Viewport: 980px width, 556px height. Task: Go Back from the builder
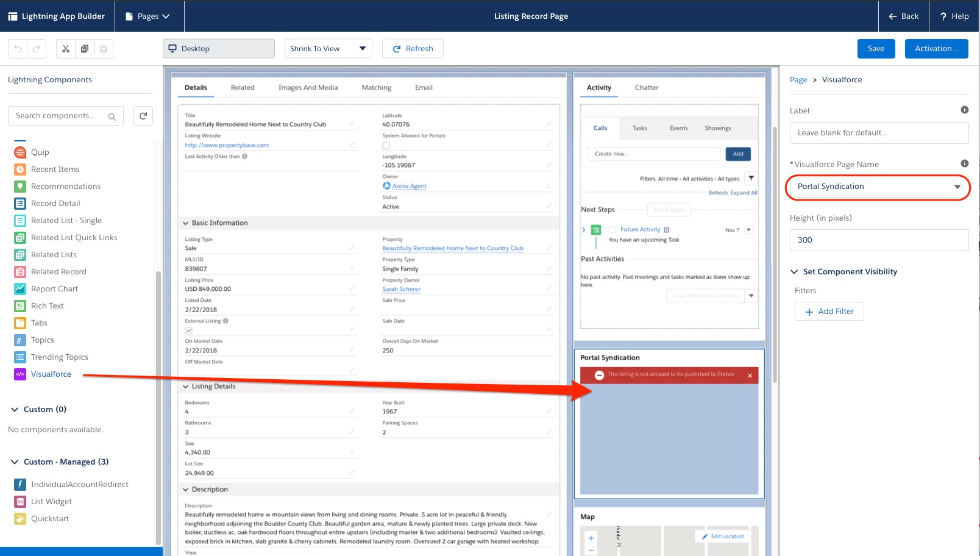[903, 16]
